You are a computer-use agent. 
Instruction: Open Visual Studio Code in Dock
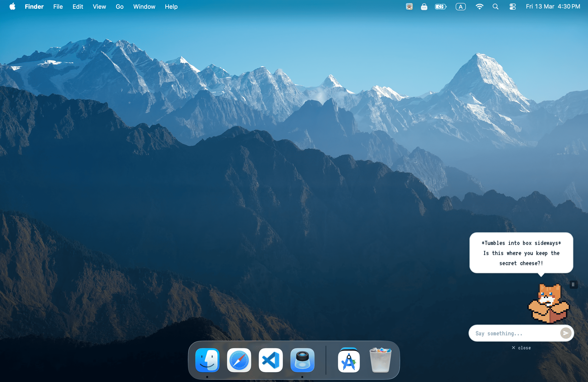coord(271,360)
